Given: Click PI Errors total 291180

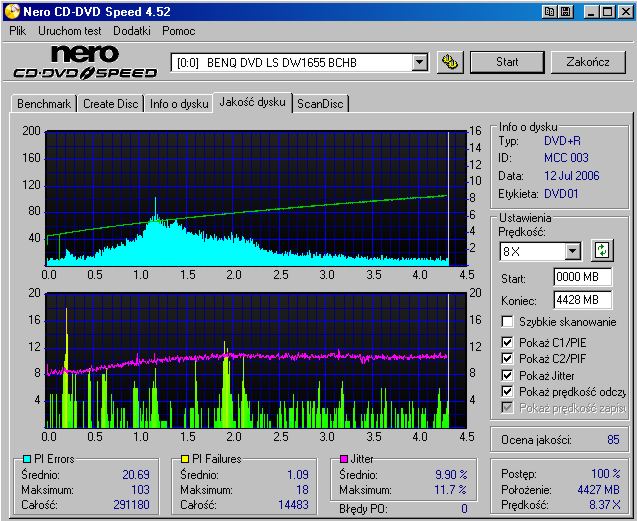Looking at the screenshot, I should coord(131,505).
